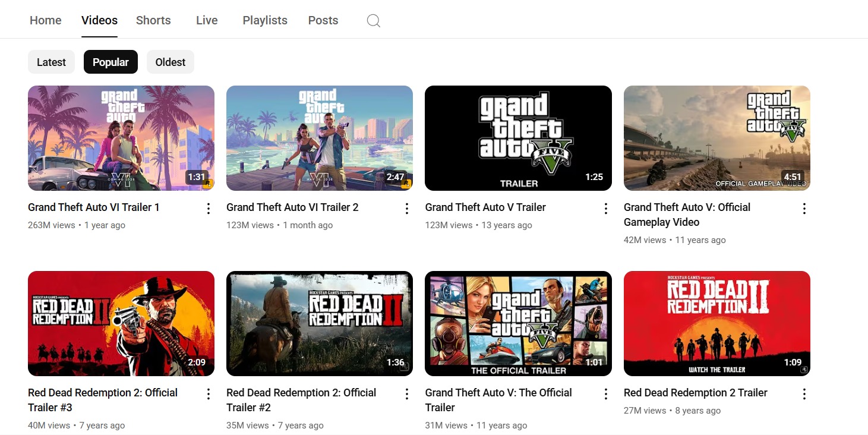Go to the Shorts tab
Screen dimensions: 868x435
[153, 20]
